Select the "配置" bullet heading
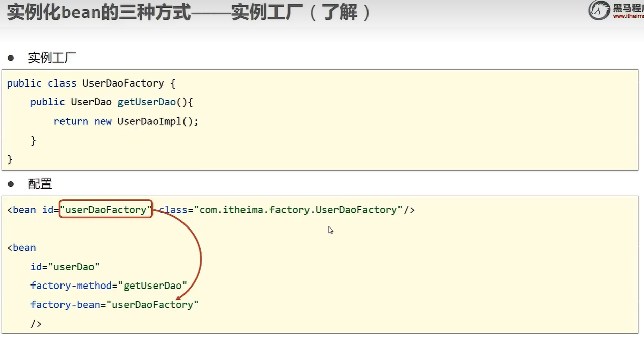 click(x=40, y=184)
